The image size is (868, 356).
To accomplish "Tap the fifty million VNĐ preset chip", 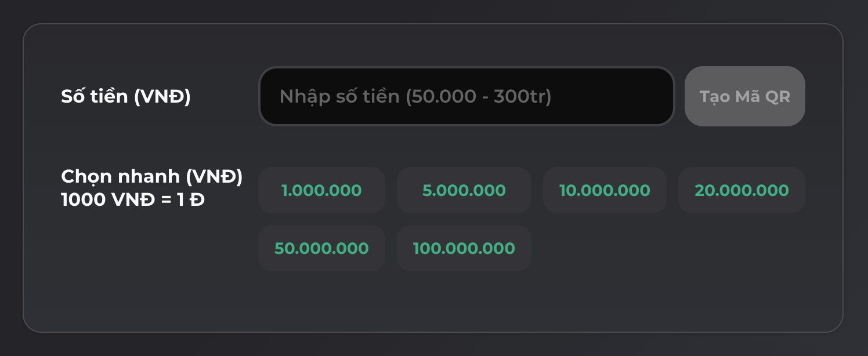I will click(321, 248).
